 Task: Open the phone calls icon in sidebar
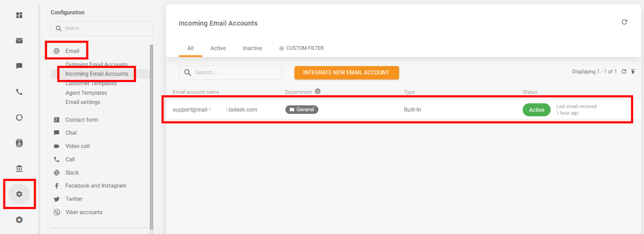pos(19,92)
